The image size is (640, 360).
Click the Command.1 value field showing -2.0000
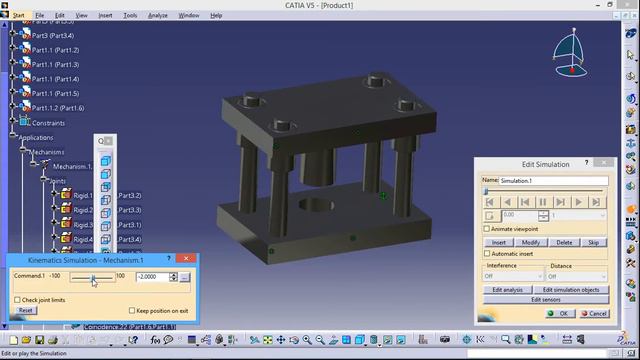[152, 277]
